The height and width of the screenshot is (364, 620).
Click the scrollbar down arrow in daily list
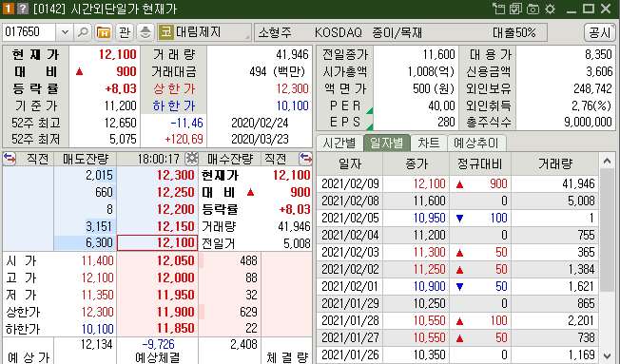tap(607, 355)
